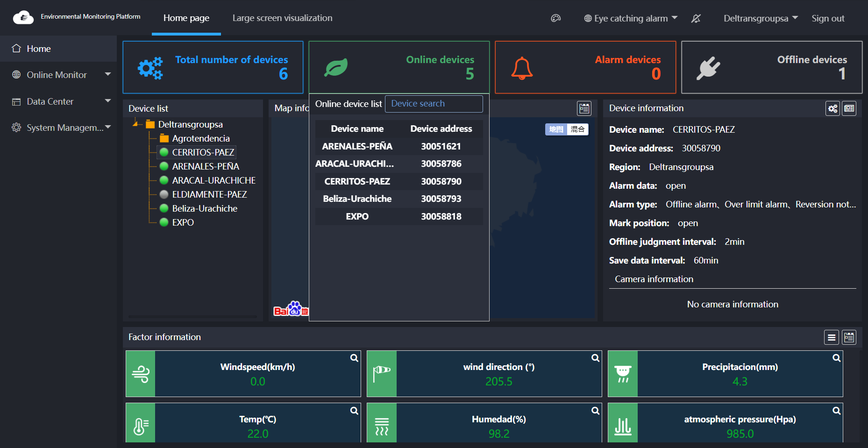The width and height of the screenshot is (868, 448).
Task: Select Home in the sidebar
Action: pos(58,49)
